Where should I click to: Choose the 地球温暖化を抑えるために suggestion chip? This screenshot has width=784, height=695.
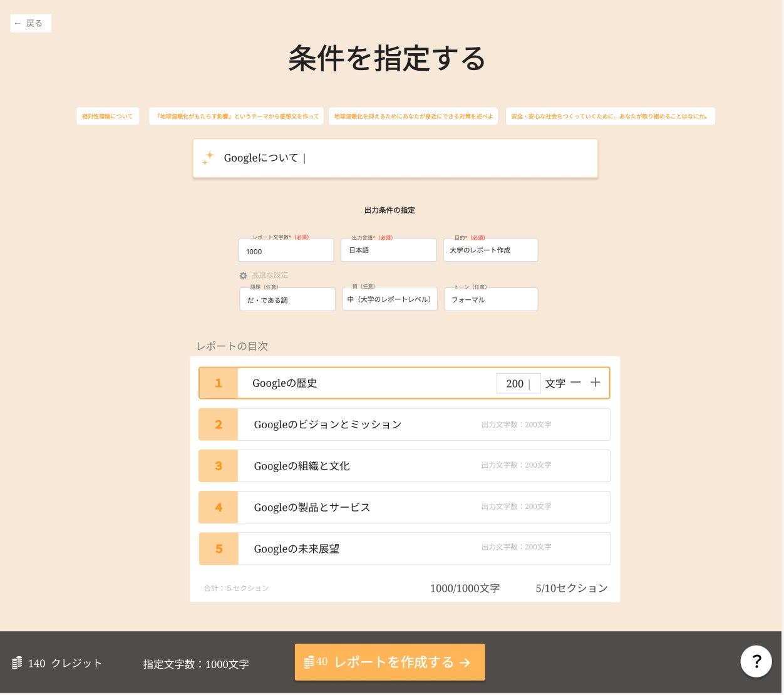pos(413,116)
